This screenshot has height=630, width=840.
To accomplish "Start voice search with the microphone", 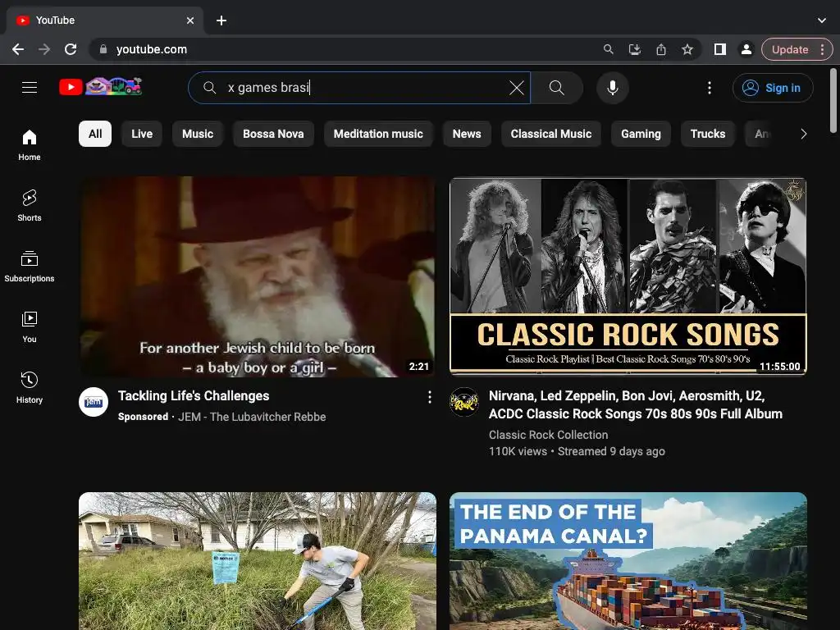I will click(612, 88).
